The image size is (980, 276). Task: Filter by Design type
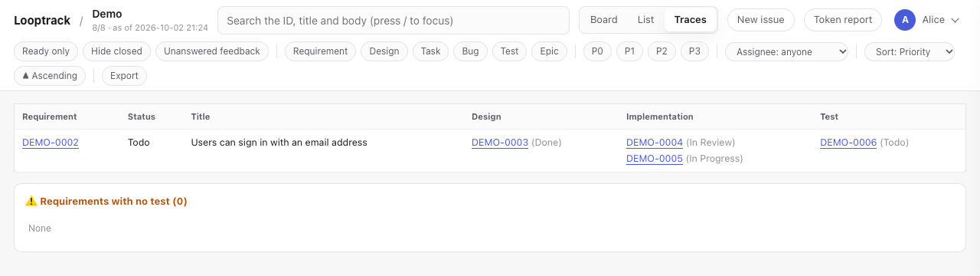(384, 51)
